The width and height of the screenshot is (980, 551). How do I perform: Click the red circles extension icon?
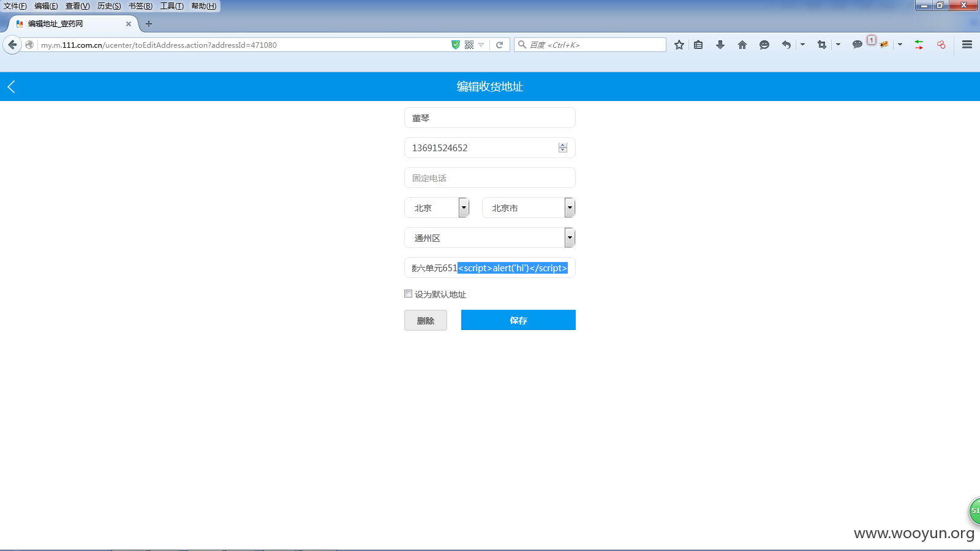pos(941,45)
